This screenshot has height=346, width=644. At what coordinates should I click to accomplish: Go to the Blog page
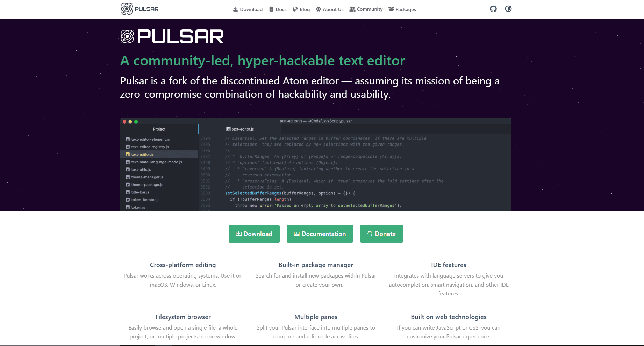(x=301, y=9)
